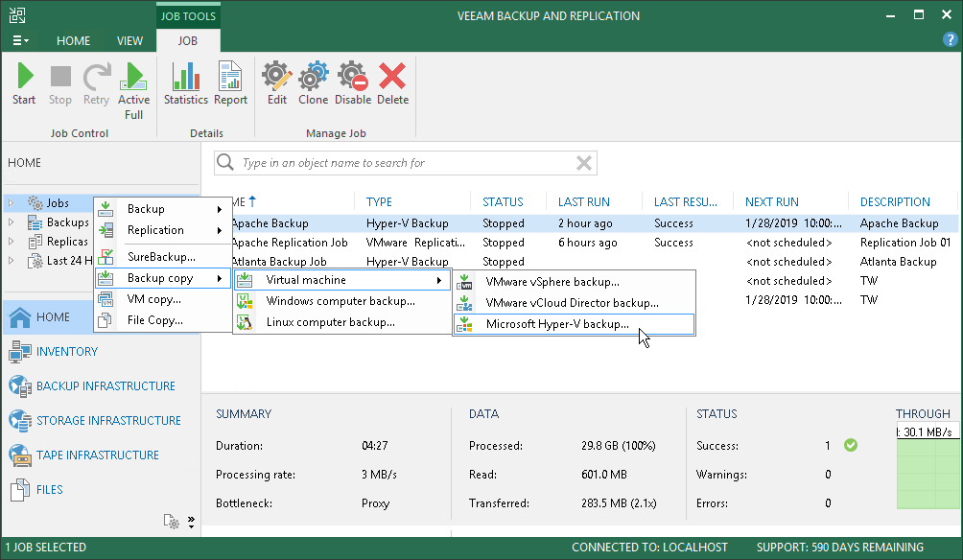This screenshot has width=963, height=560.
Task: Click the throughput graph thumbnail
Action: coord(928,465)
